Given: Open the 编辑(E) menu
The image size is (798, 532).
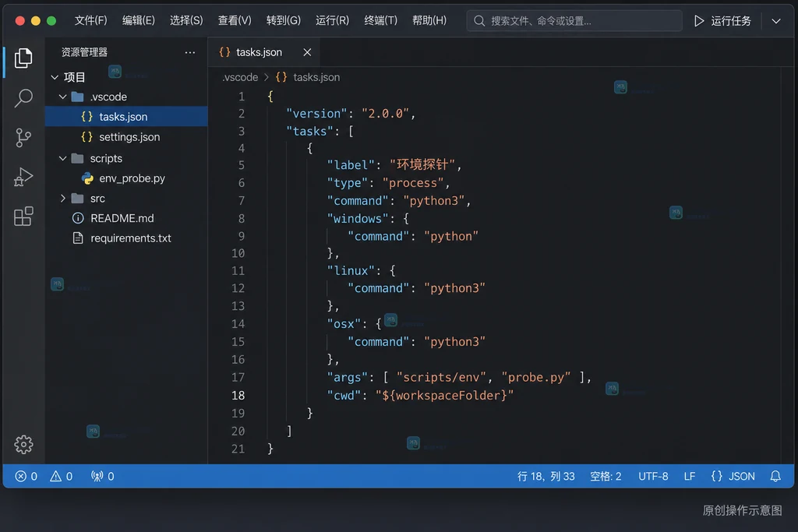Looking at the screenshot, I should (x=139, y=20).
